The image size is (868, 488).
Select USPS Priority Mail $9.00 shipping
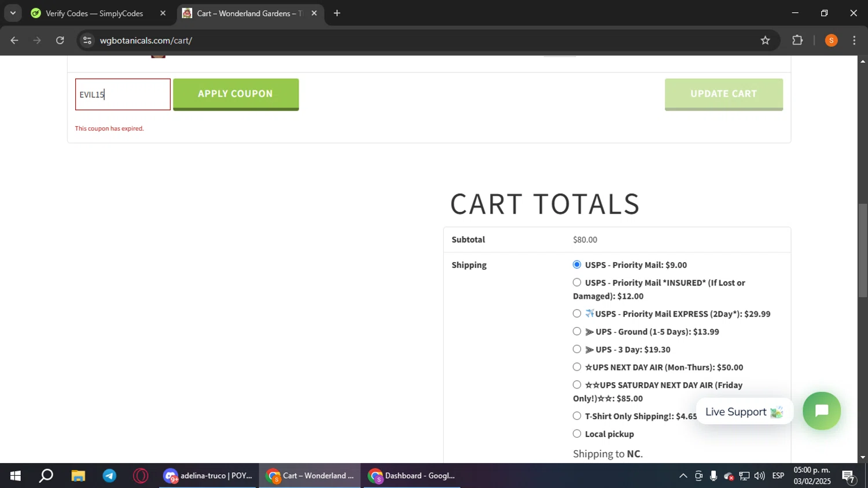click(577, 265)
